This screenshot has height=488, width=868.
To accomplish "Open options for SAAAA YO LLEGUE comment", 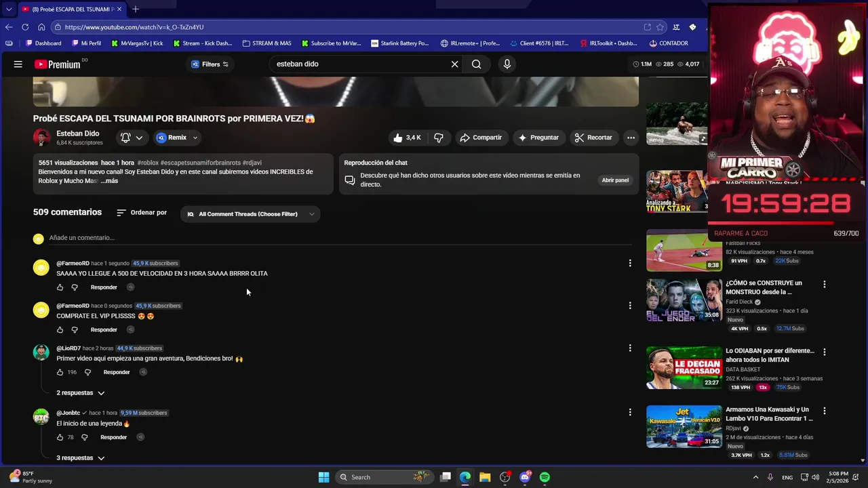I will pyautogui.click(x=630, y=263).
